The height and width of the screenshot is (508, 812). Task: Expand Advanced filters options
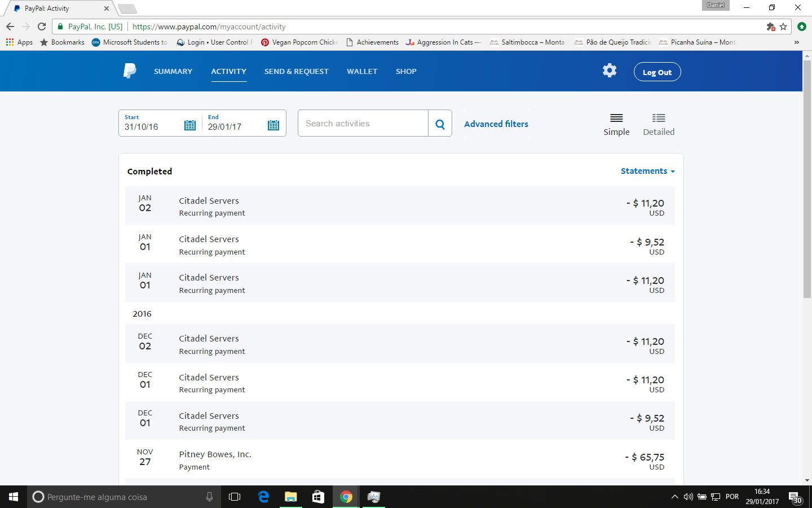click(x=496, y=124)
